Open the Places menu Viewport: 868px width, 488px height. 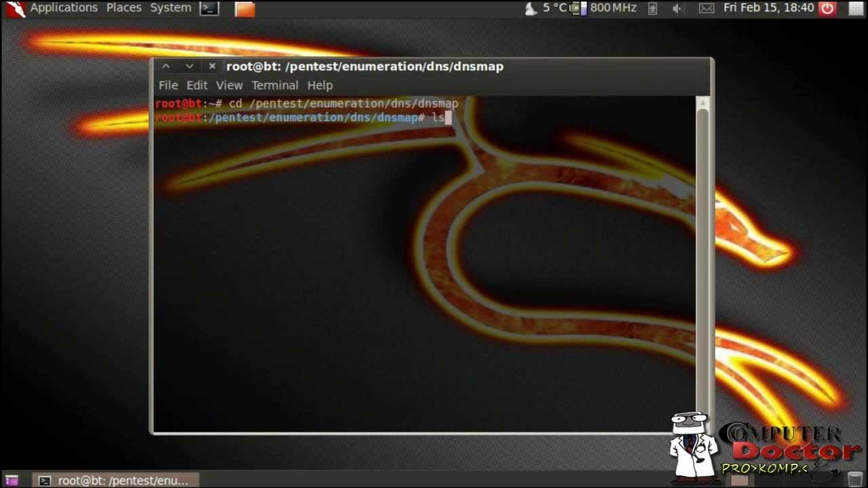124,8
